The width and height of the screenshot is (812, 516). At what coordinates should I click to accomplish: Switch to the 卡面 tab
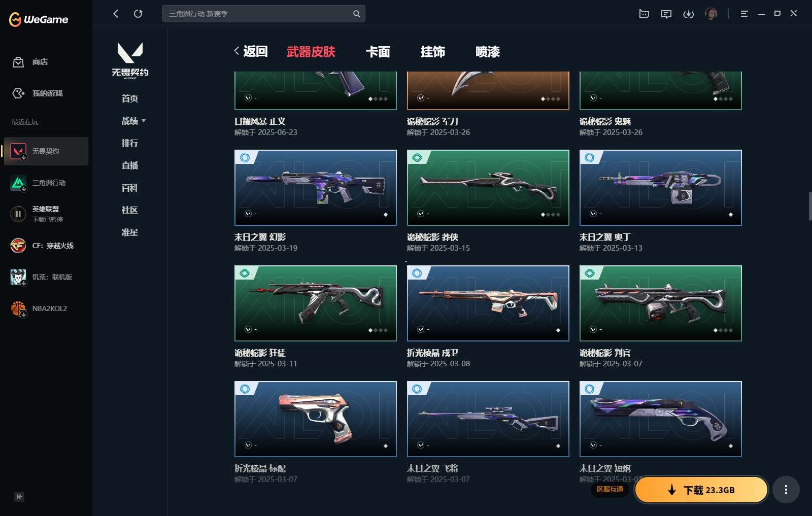pyautogui.click(x=378, y=52)
